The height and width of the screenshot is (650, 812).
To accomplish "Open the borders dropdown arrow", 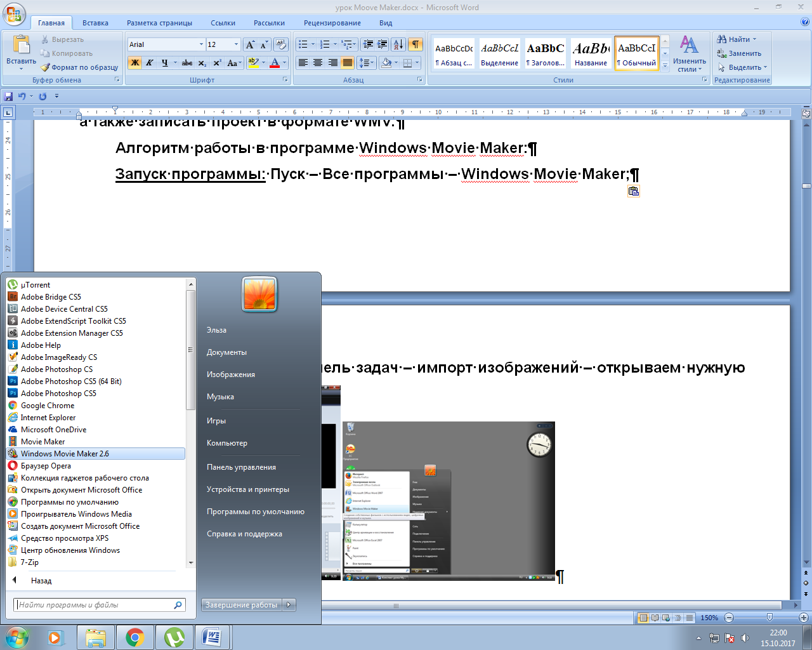I will (x=417, y=63).
